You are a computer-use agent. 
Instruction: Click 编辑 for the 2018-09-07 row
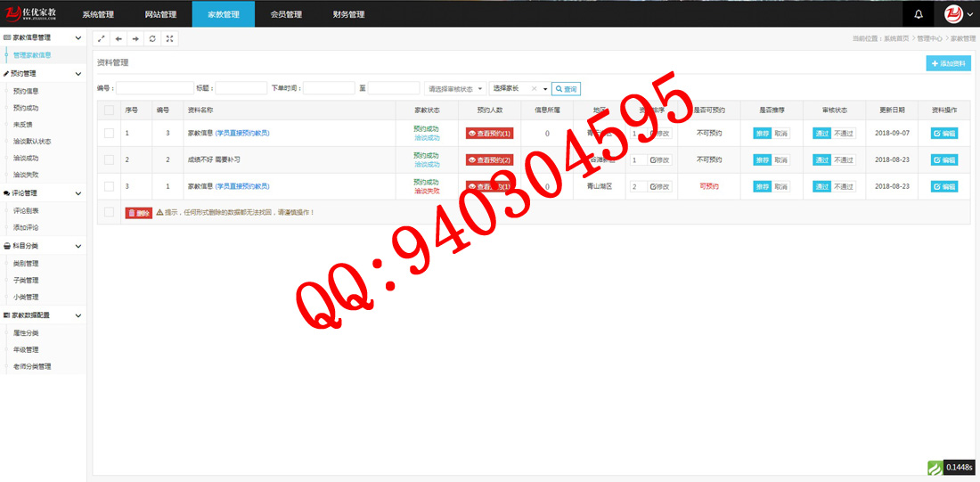click(x=944, y=133)
